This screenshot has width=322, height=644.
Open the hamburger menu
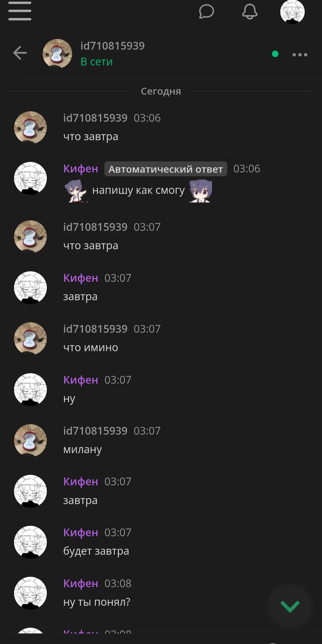[20, 11]
